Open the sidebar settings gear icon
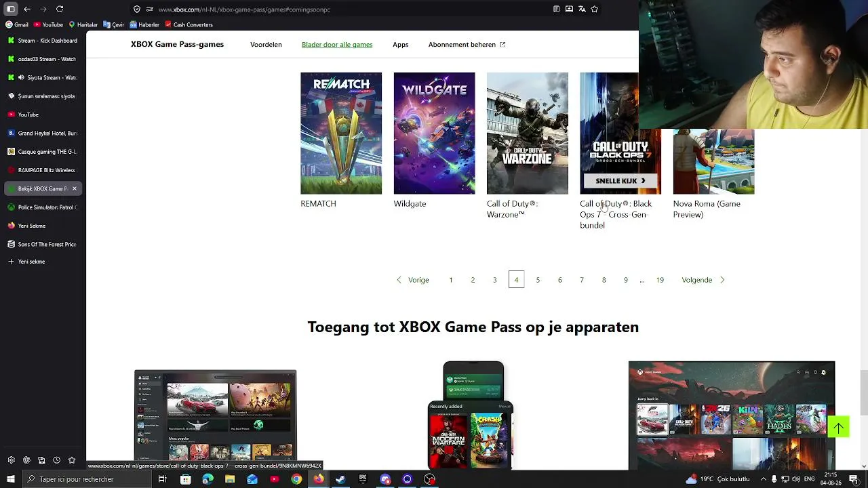The height and width of the screenshot is (488, 868). pos(11,460)
